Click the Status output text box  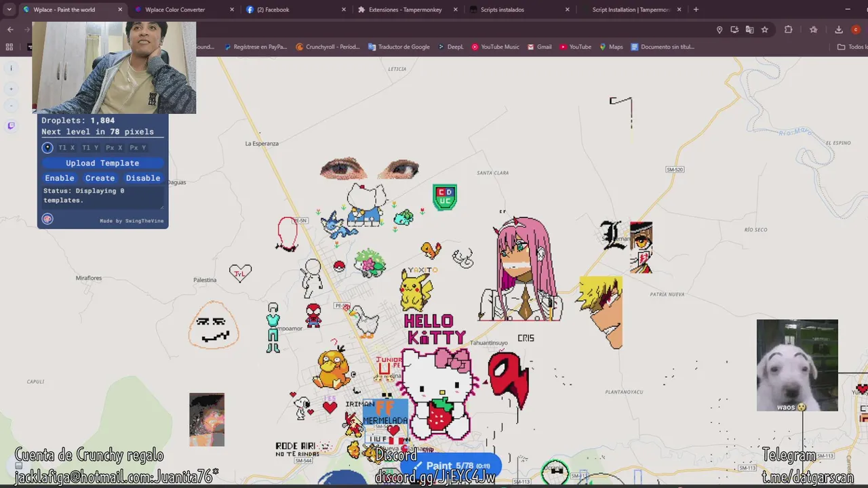(102, 197)
